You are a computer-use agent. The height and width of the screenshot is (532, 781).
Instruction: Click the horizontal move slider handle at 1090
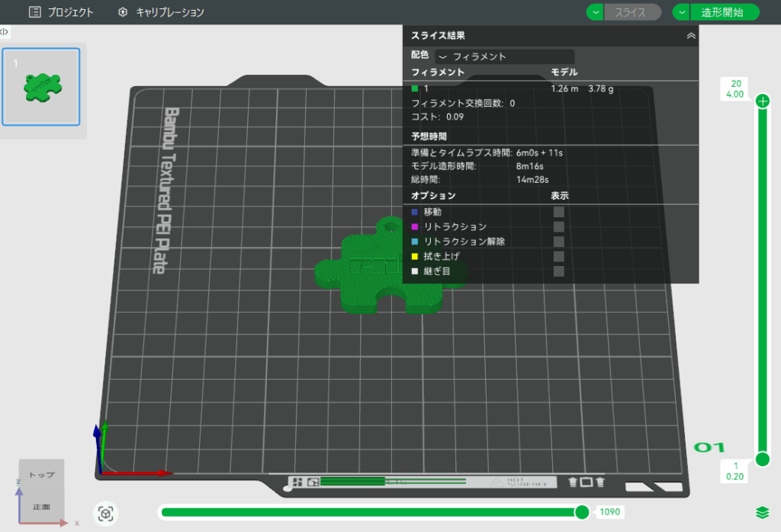[x=582, y=511]
